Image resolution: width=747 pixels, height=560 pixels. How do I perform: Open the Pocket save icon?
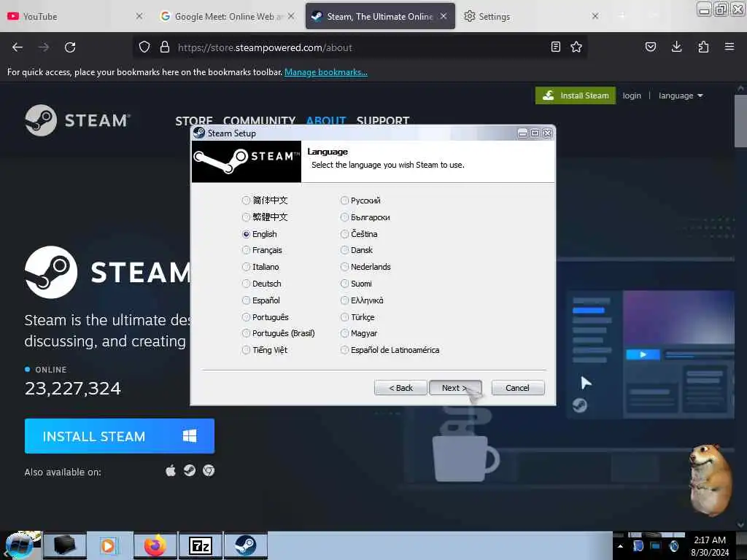pos(651,47)
